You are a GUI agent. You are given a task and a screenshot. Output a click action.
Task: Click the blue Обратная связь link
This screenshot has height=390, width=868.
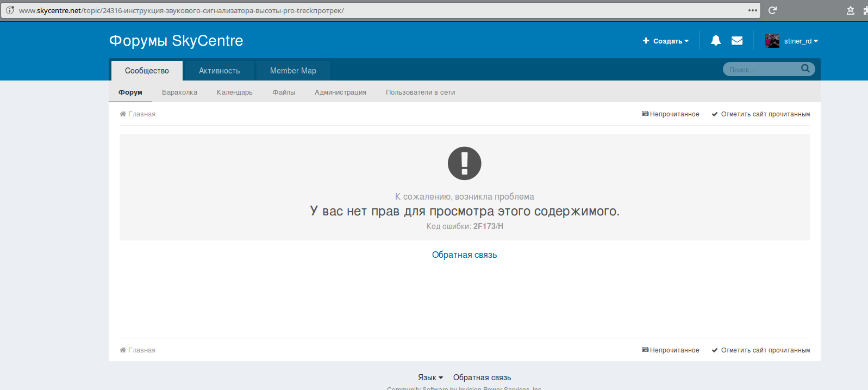[x=464, y=255]
